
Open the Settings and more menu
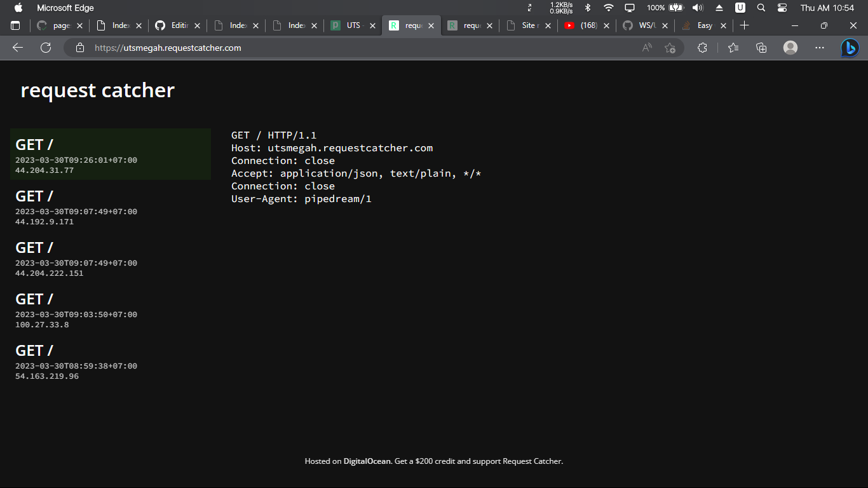click(819, 48)
